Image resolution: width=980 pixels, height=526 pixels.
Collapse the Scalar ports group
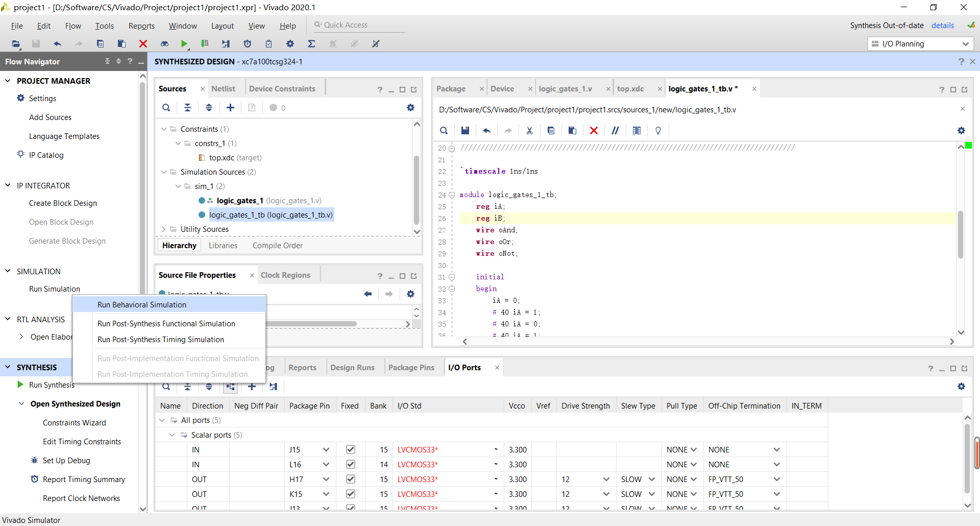(x=172, y=435)
